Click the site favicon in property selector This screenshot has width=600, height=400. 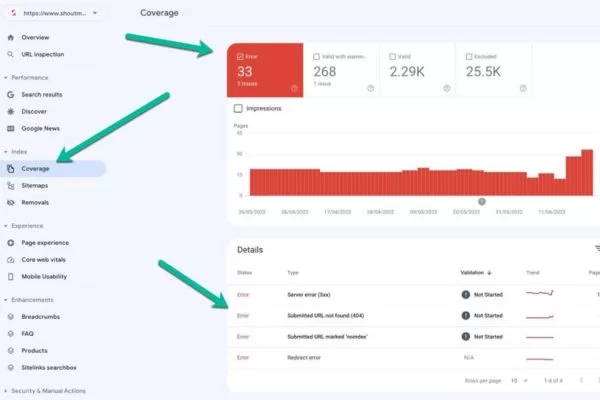click(x=14, y=13)
